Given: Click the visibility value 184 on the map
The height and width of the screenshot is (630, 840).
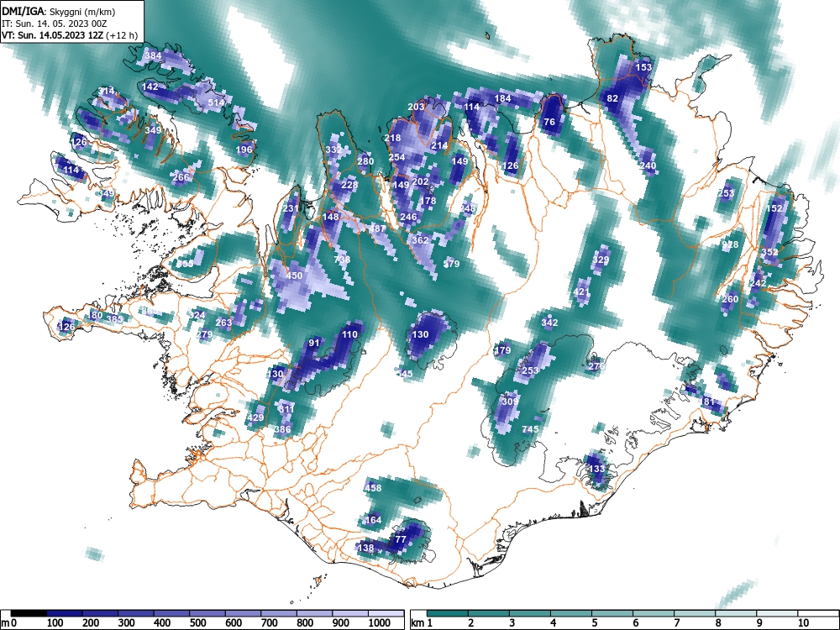Looking at the screenshot, I should pyautogui.click(x=502, y=98).
